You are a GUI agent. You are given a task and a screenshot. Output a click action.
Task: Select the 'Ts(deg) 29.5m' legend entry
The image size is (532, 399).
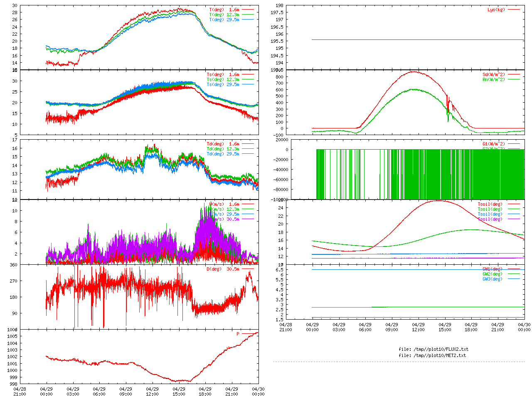click(x=223, y=85)
